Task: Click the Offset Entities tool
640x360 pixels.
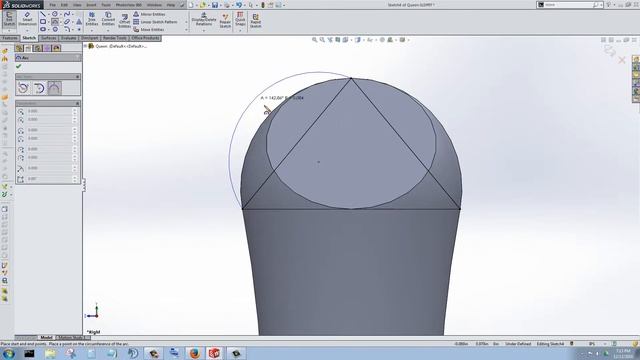Action: pos(124,20)
